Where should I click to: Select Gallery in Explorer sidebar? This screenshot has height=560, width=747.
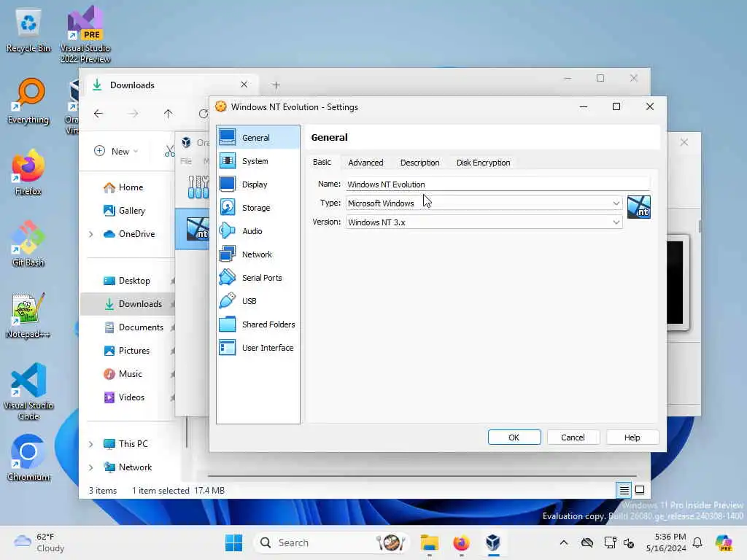(x=124, y=211)
